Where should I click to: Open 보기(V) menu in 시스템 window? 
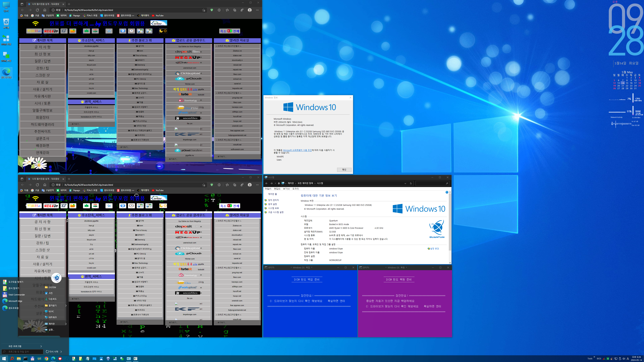pos(286,189)
